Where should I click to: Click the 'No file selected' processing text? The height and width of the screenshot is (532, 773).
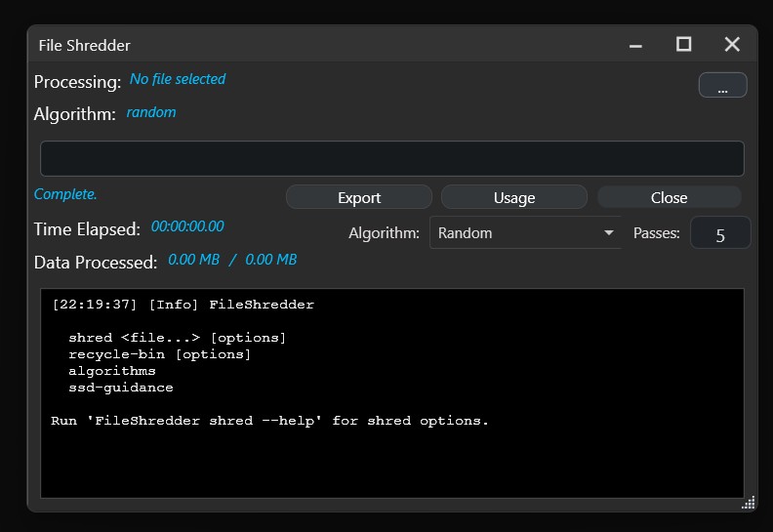[x=178, y=79]
